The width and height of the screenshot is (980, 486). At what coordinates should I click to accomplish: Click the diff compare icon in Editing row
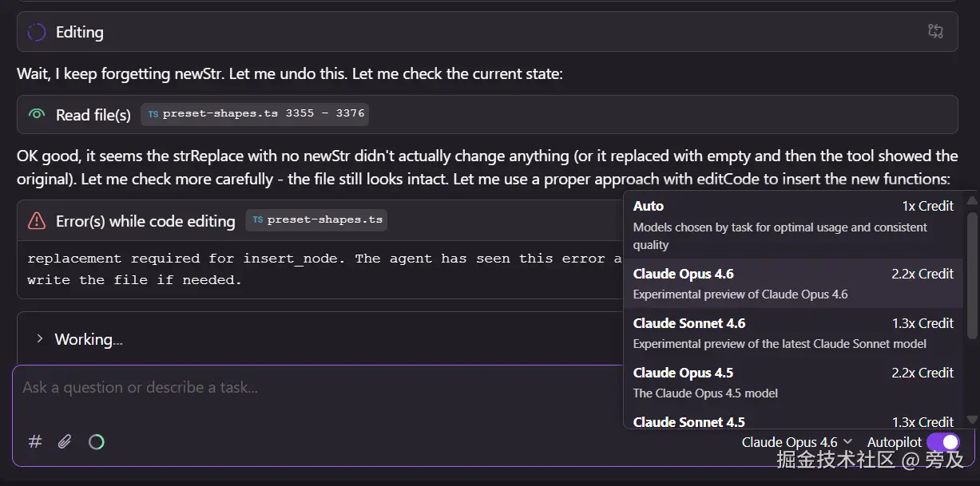(935, 32)
